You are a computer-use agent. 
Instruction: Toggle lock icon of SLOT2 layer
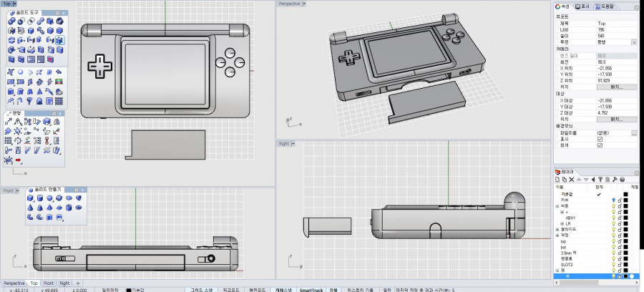(620, 265)
